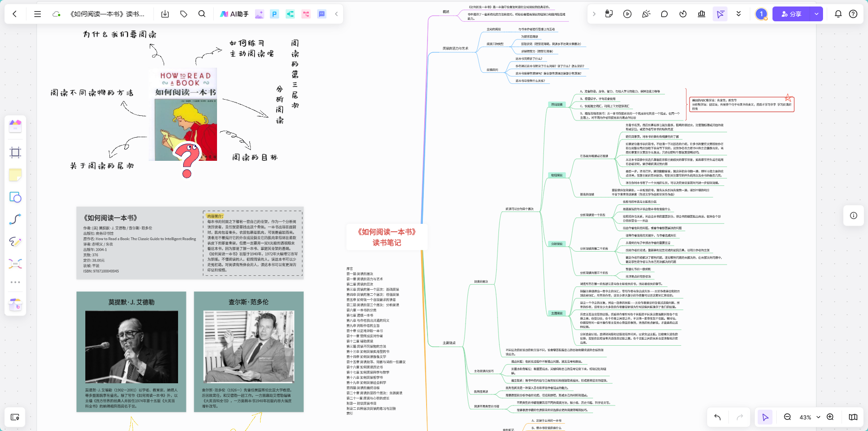Show more tools via three dots
The width and height of the screenshot is (868, 431).
[15, 282]
